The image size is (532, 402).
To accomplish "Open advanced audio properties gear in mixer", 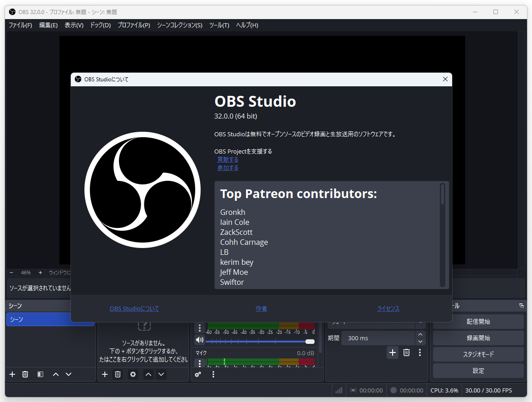I will [197, 374].
